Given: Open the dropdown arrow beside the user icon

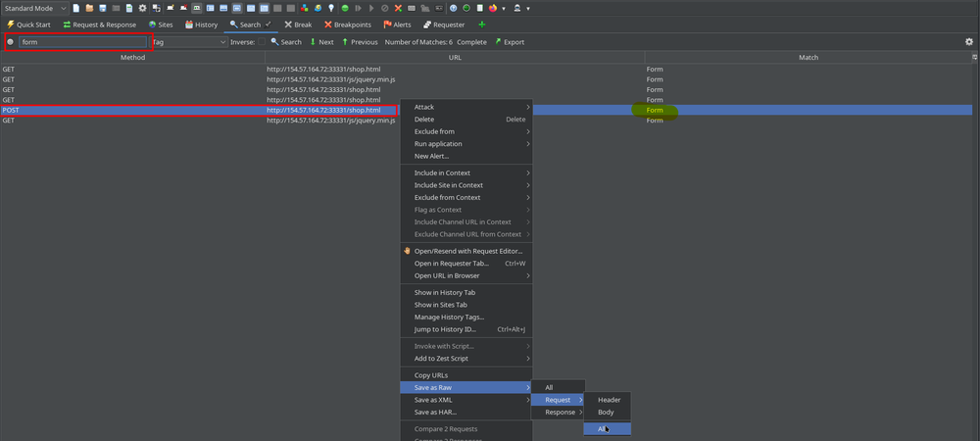Looking at the screenshot, I should click(x=528, y=9).
